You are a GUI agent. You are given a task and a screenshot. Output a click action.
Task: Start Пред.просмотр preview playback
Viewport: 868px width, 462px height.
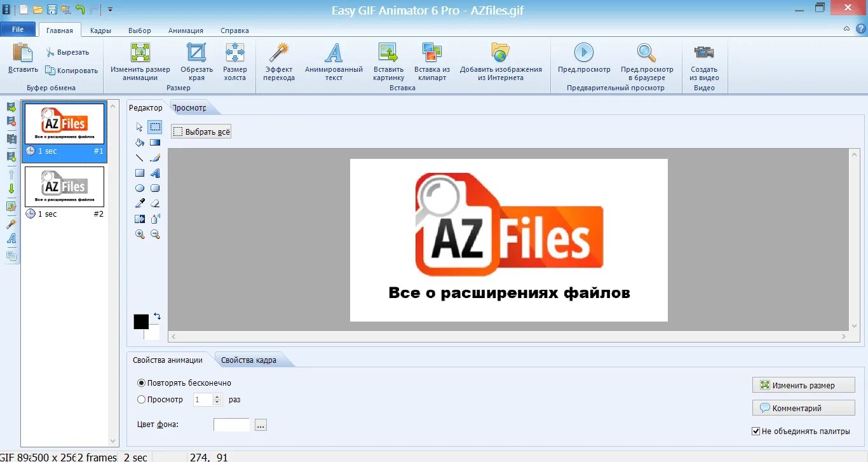pyautogui.click(x=584, y=58)
